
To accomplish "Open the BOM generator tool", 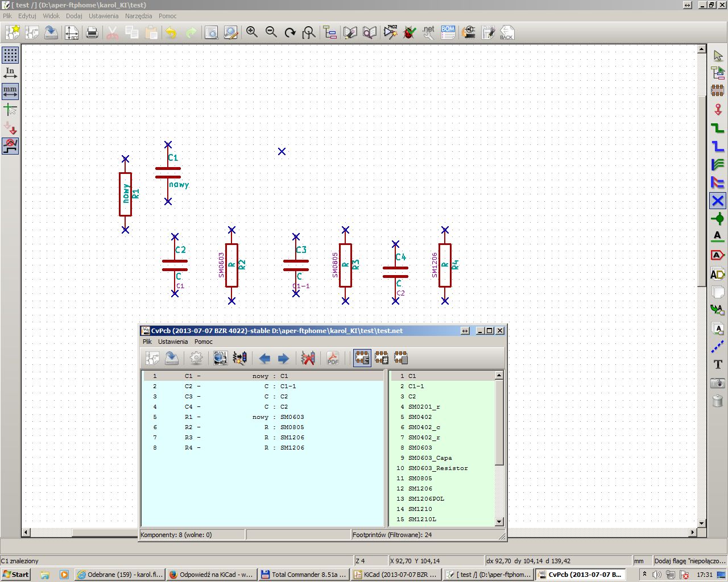I will click(x=448, y=32).
